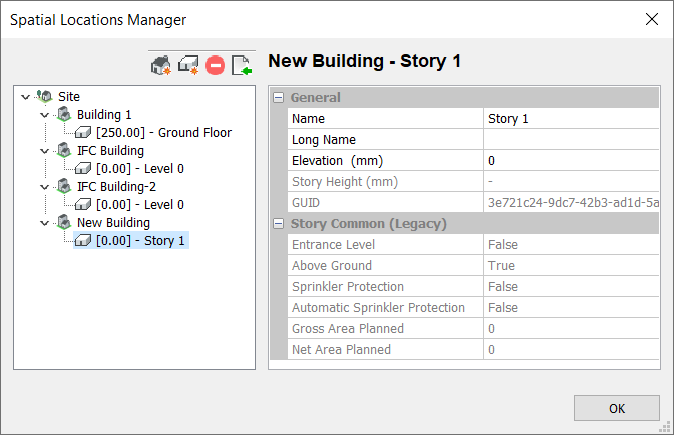Click the Ground Floor story icon
This screenshot has width=674, height=435.
pos(83,132)
